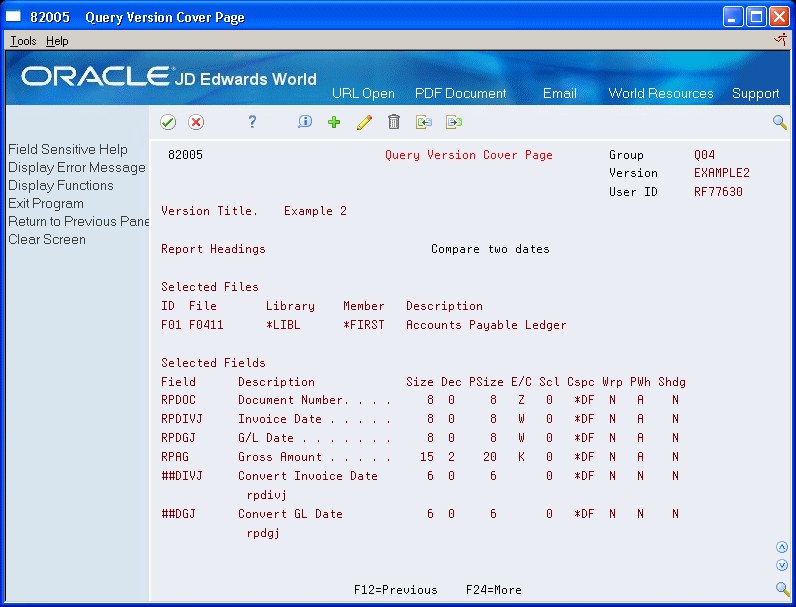Select Field Sensitive Help
This screenshot has height=607, width=796.
[x=68, y=149]
